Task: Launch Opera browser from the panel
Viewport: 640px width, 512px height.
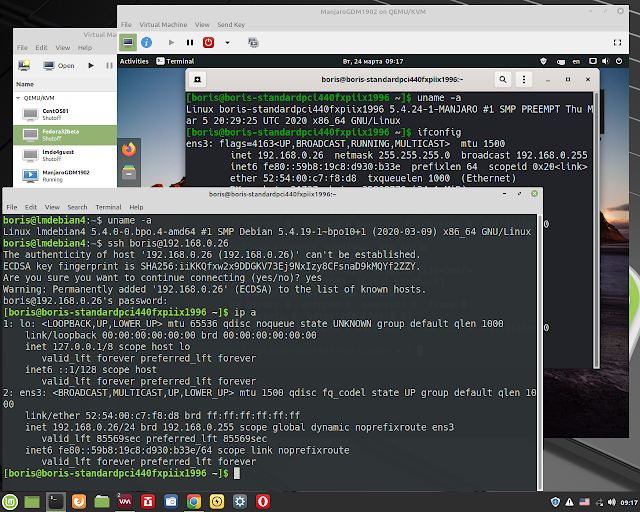Action: click(263, 502)
